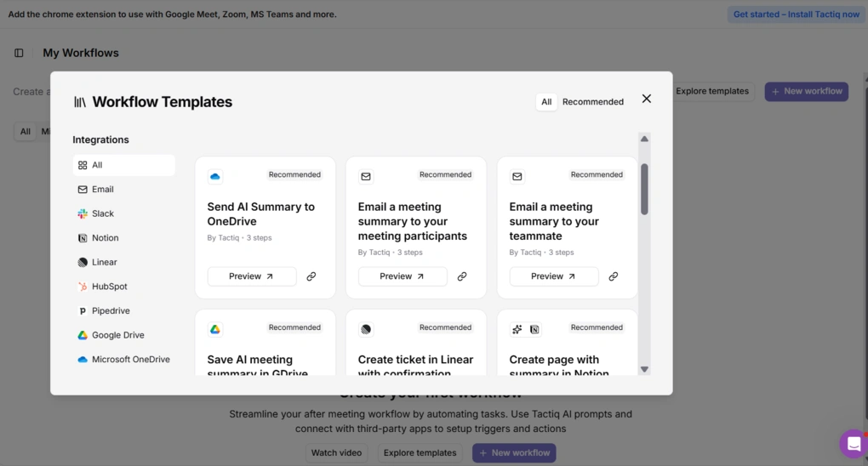Image resolution: width=868 pixels, height=466 pixels.
Task: Click the Workflow Templates library icon
Action: 80,102
